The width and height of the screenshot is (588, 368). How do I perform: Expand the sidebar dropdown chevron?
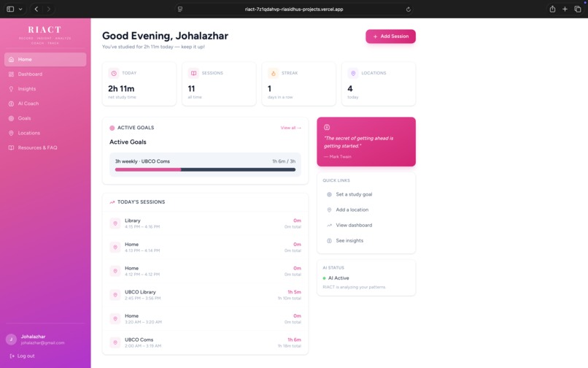[x=20, y=9]
